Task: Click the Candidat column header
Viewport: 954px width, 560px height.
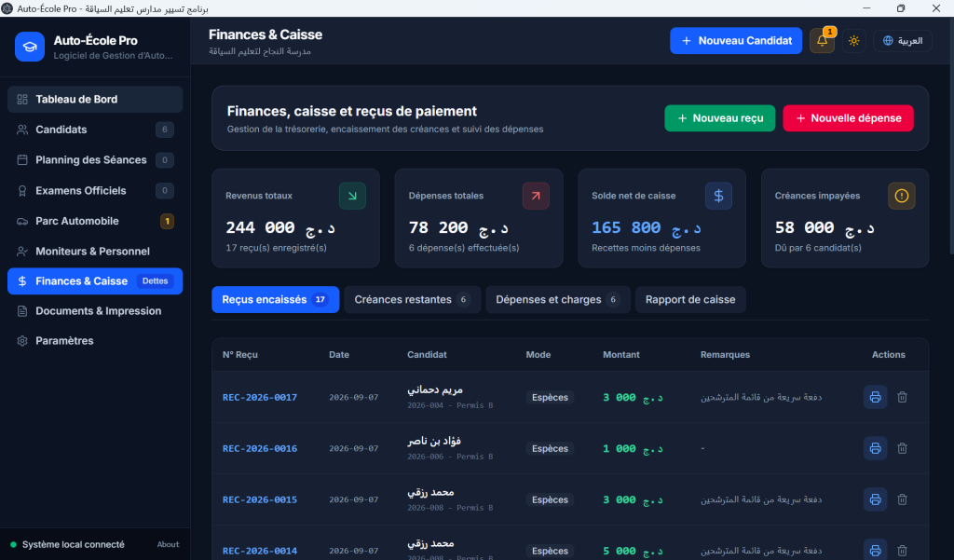Action: tap(427, 355)
